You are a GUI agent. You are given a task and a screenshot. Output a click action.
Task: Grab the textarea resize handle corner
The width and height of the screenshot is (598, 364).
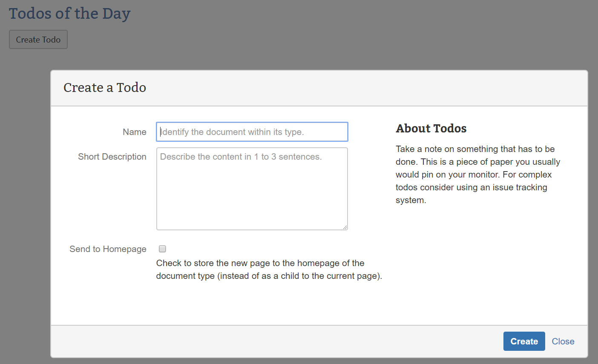point(345,227)
